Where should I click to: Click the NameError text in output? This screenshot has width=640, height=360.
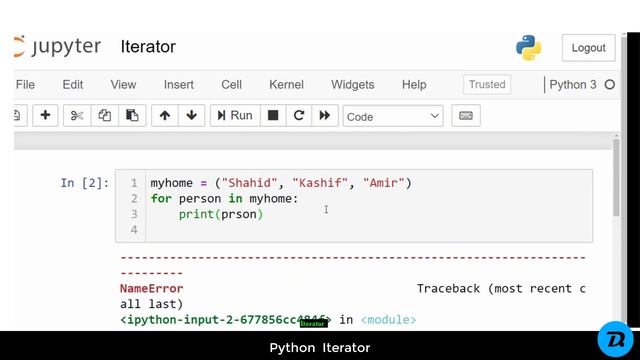(x=151, y=289)
